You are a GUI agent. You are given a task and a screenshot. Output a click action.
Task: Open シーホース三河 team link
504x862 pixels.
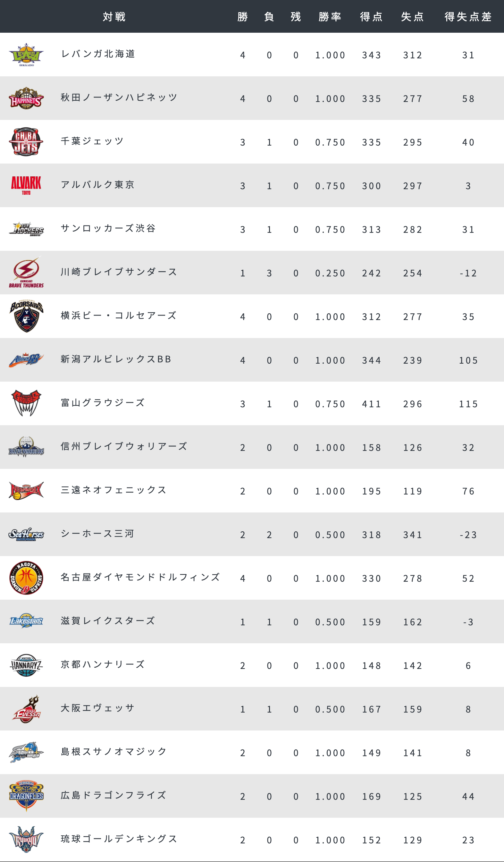[97, 533]
